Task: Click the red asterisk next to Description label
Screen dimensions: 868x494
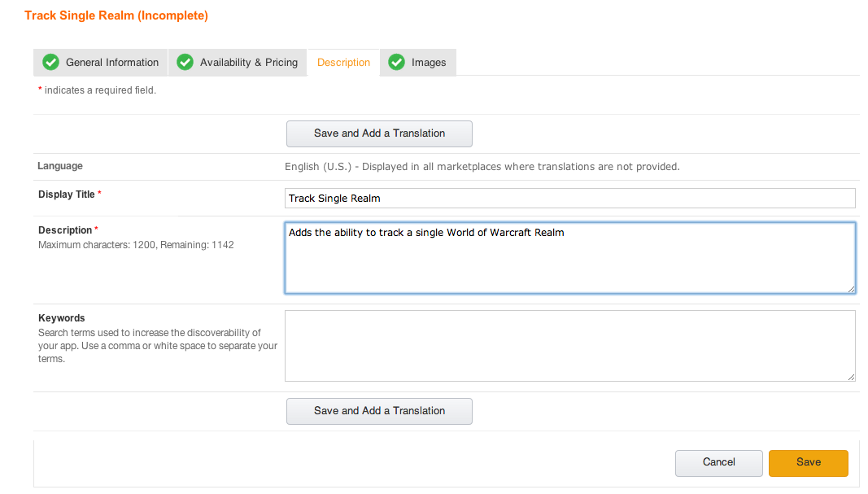Action: pos(95,227)
